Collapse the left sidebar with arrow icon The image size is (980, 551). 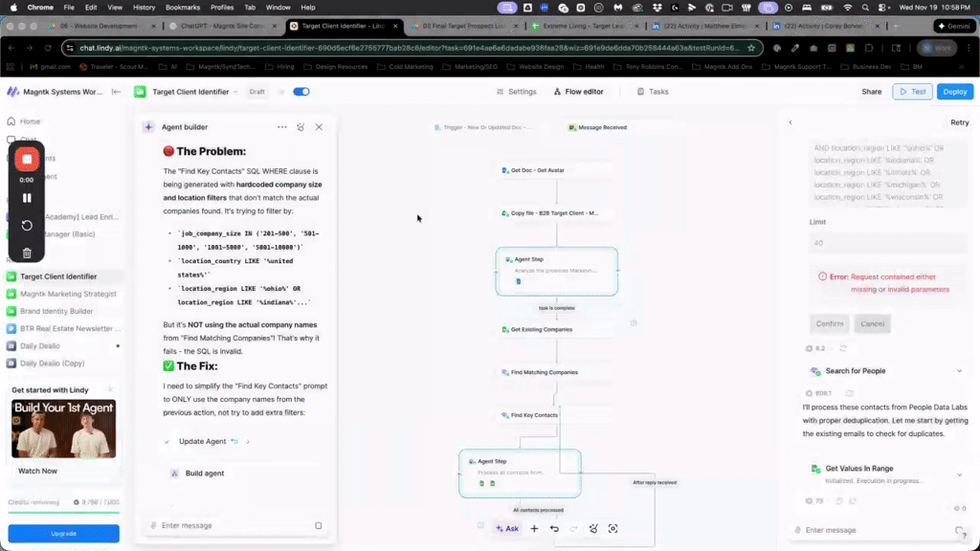click(116, 92)
